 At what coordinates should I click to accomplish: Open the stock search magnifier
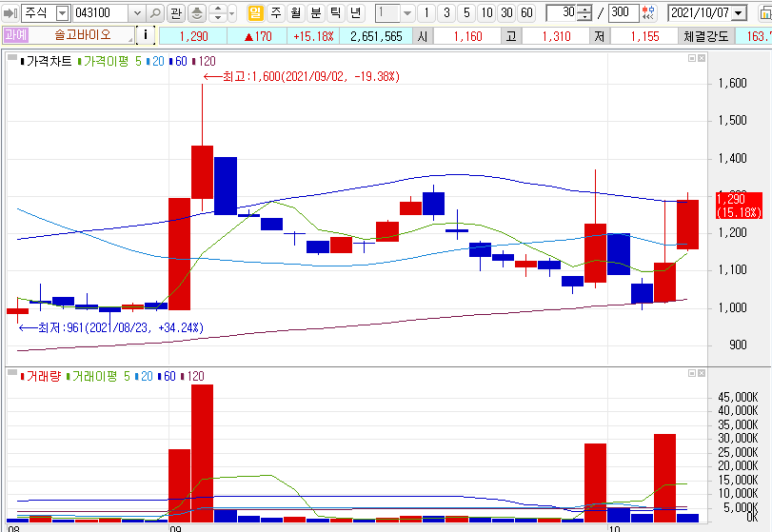155,13
